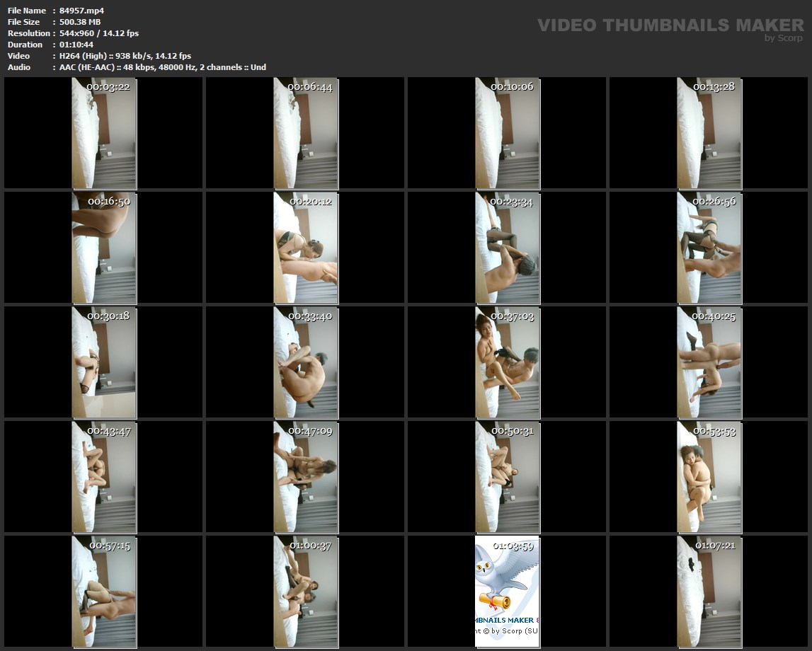Select the frame marked 00:06:44
Viewport: 812px width, 651px height.
[306, 134]
